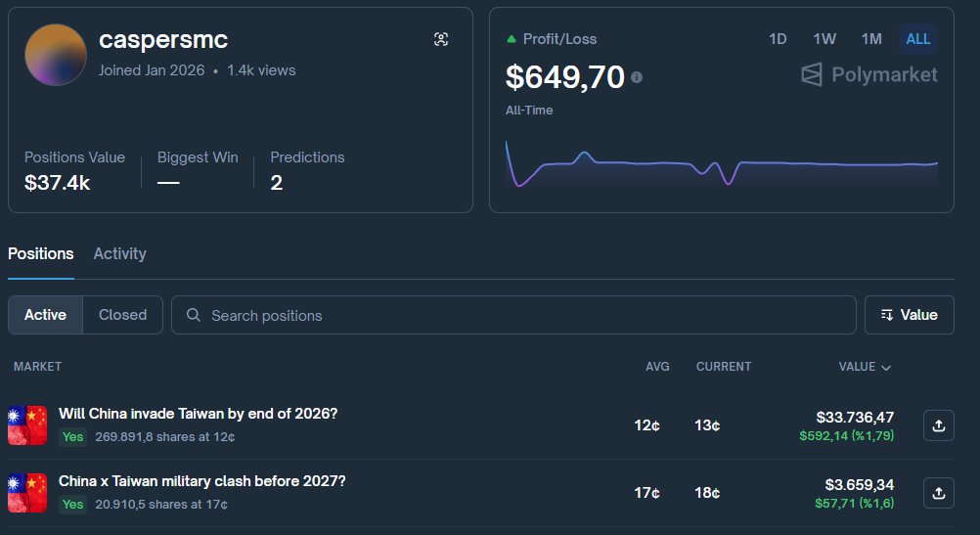
Task: Switch to the Positions tab
Action: click(x=41, y=253)
